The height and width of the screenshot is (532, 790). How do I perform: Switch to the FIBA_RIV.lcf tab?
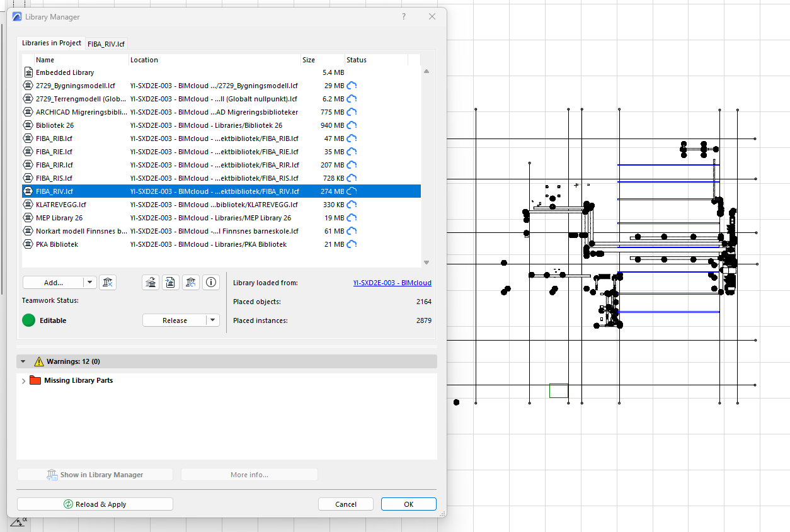point(106,43)
